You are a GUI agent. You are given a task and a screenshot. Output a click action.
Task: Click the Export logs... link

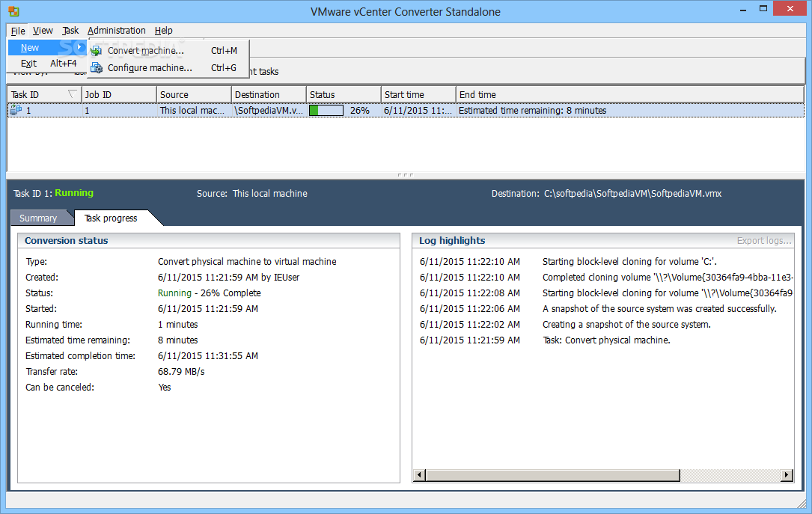[x=764, y=241]
